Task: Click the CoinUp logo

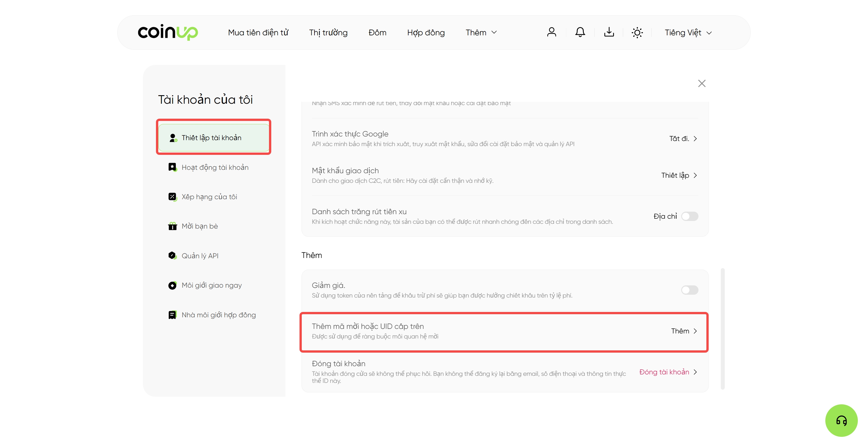Action: pyautogui.click(x=168, y=32)
